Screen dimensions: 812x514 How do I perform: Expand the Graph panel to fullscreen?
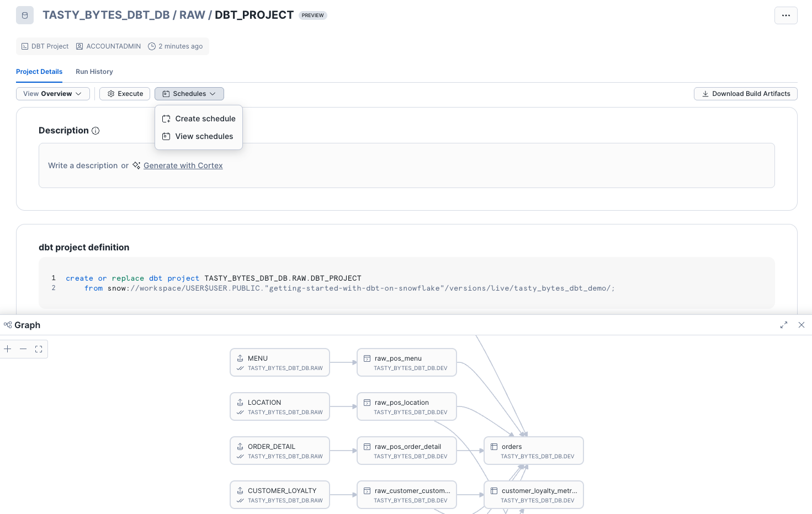coord(784,325)
